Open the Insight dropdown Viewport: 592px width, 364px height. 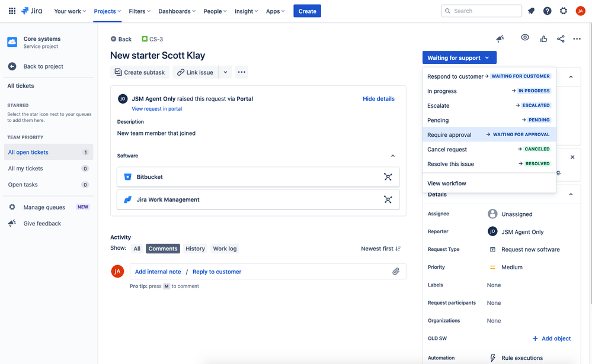(246, 11)
